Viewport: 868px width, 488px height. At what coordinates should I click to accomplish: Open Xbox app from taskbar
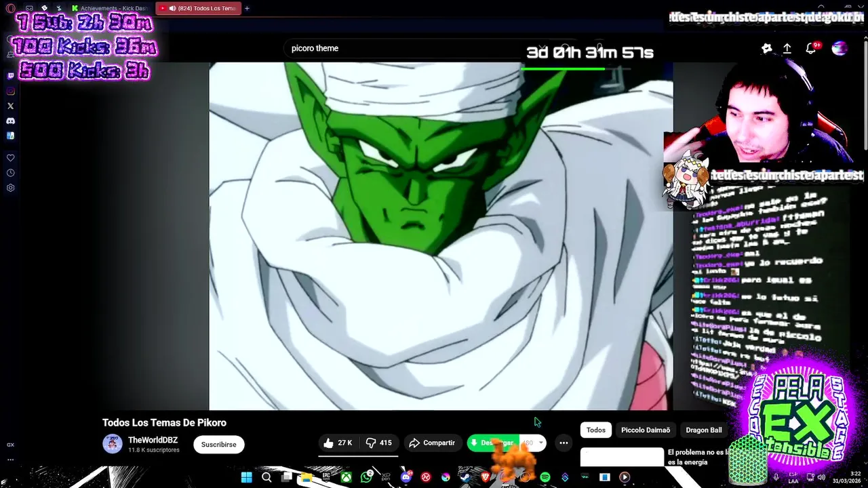347,477
